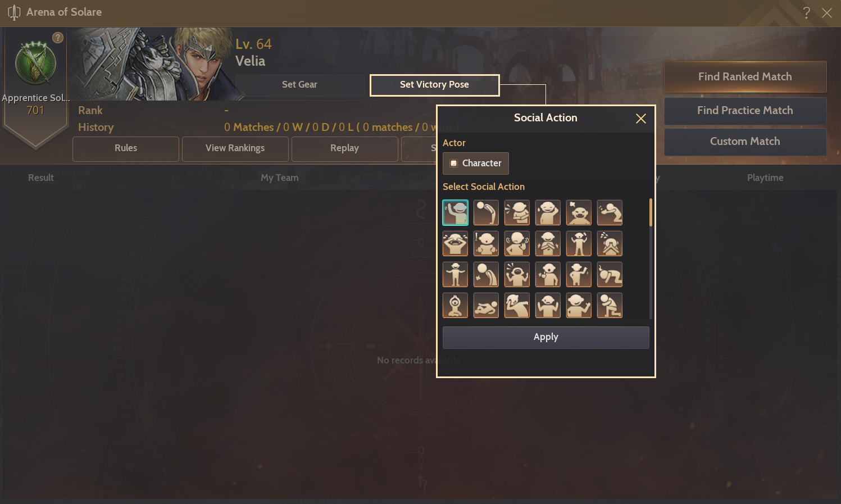Select the Character actor radio option
841x504 pixels.
click(476, 164)
